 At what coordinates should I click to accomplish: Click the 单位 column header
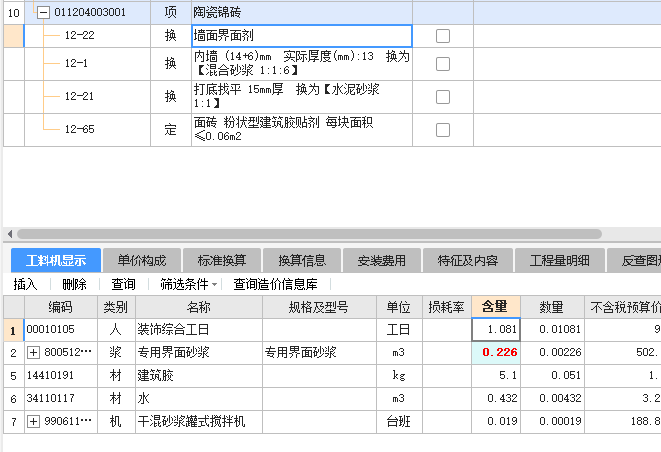point(399,307)
